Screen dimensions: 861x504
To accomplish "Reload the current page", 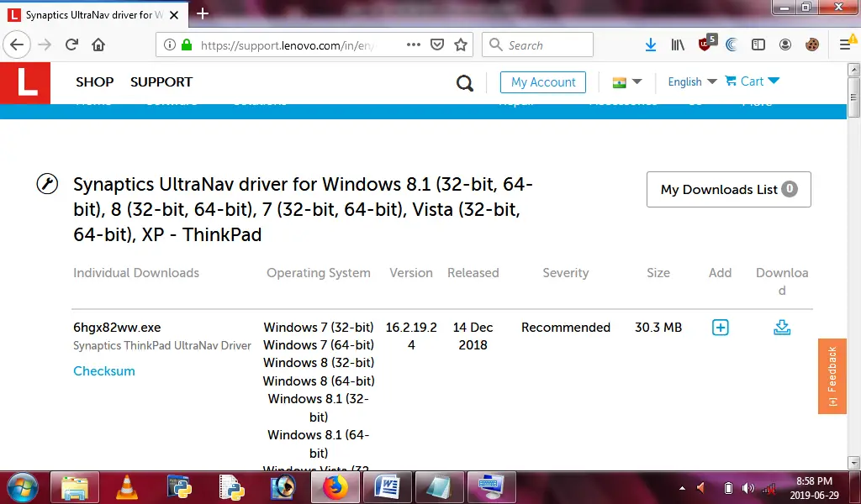I will tap(72, 45).
